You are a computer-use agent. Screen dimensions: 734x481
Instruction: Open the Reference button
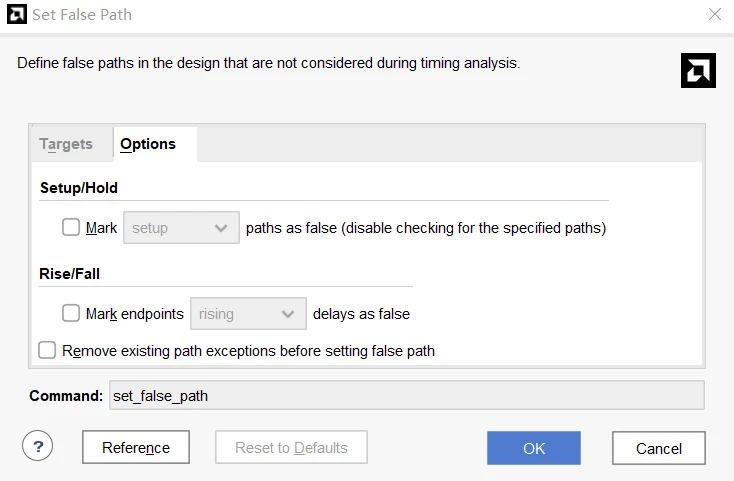tap(136, 448)
